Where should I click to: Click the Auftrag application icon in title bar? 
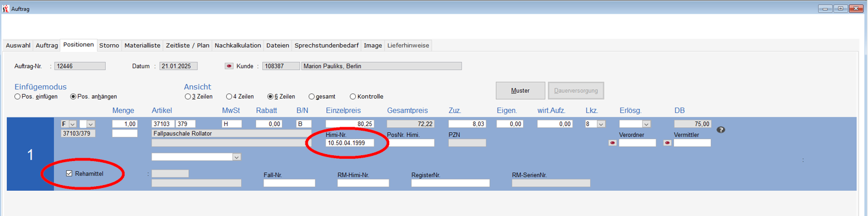[6, 8]
